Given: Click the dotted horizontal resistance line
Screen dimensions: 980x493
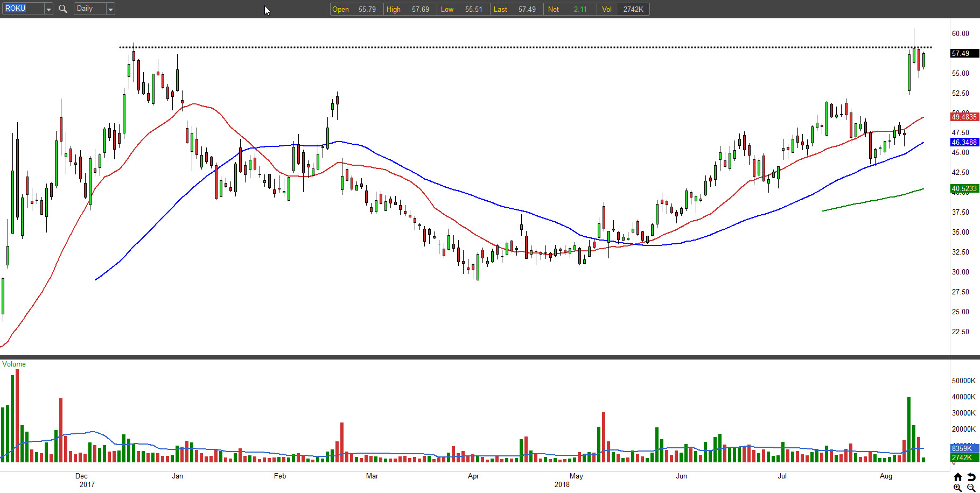Looking at the screenshot, I should pyautogui.click(x=485, y=47).
